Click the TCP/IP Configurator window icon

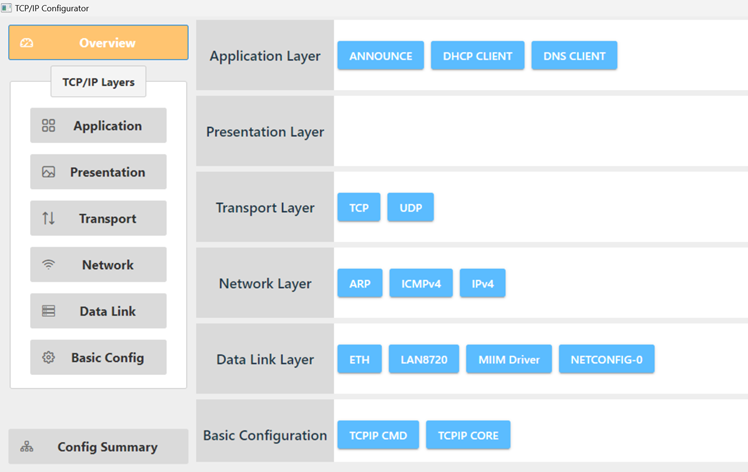click(6, 8)
